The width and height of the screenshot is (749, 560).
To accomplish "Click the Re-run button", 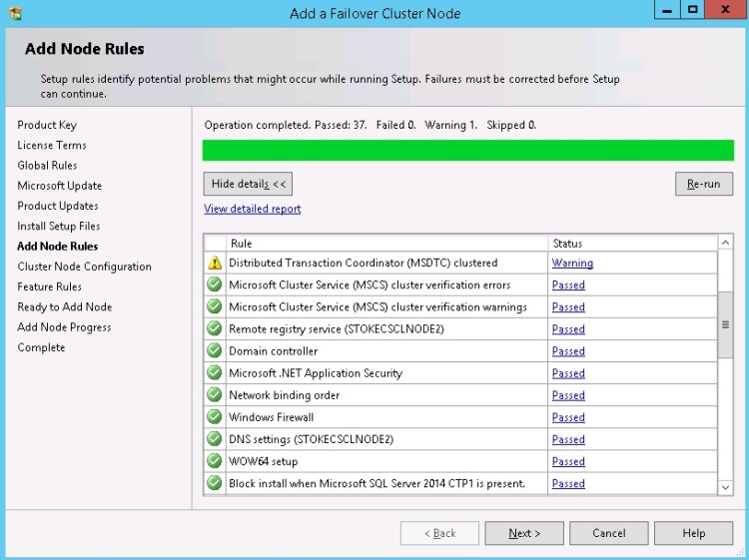I will coord(704,184).
